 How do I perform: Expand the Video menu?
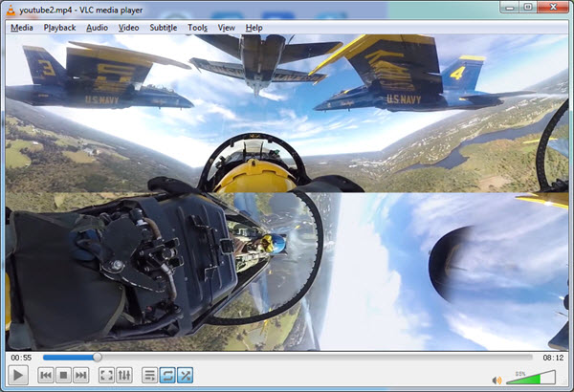coord(128,28)
